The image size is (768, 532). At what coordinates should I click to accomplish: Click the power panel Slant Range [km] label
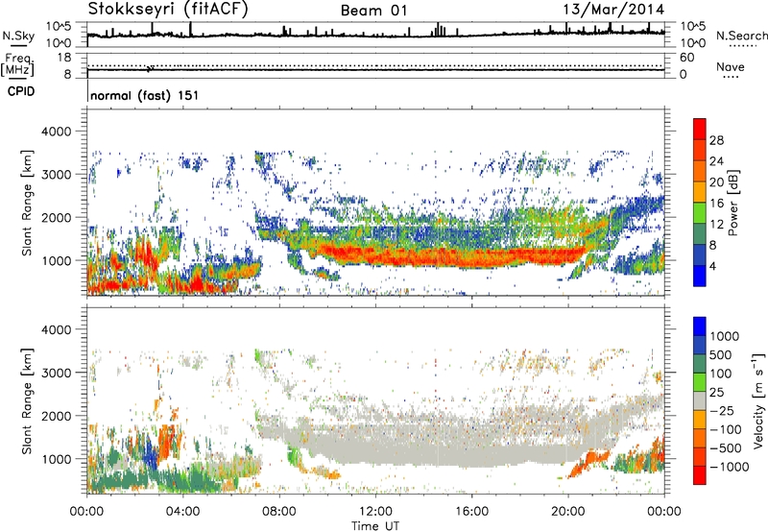27,203
